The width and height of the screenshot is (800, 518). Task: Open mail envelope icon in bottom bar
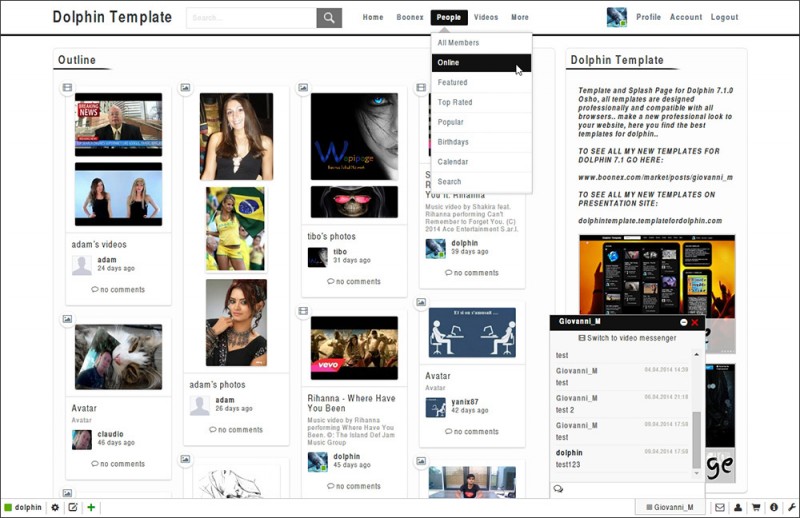[719, 507]
